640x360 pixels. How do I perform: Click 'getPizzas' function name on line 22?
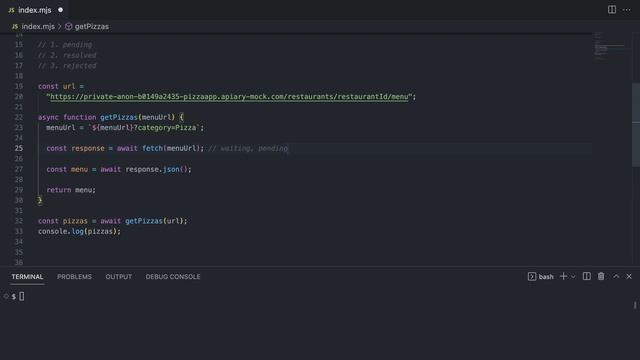point(119,117)
